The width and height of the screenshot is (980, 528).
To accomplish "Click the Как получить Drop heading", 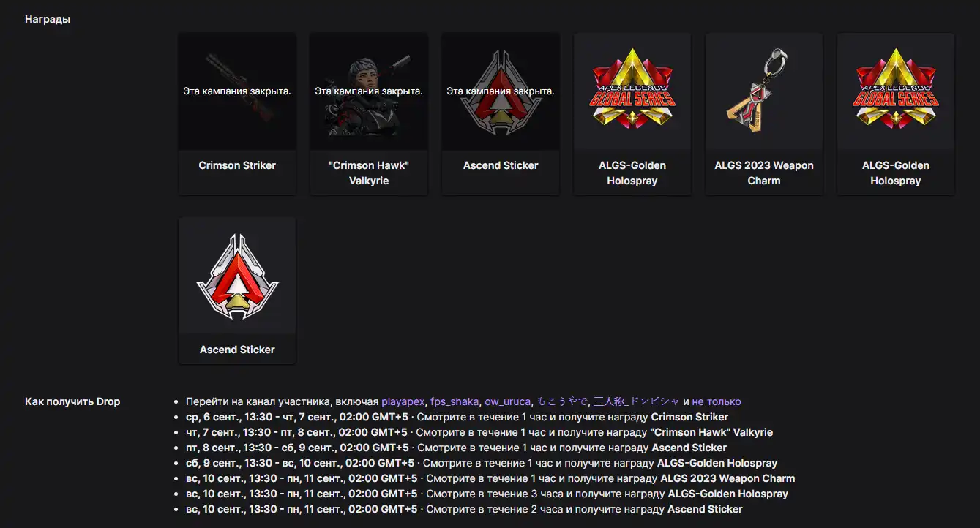I will coord(72,401).
